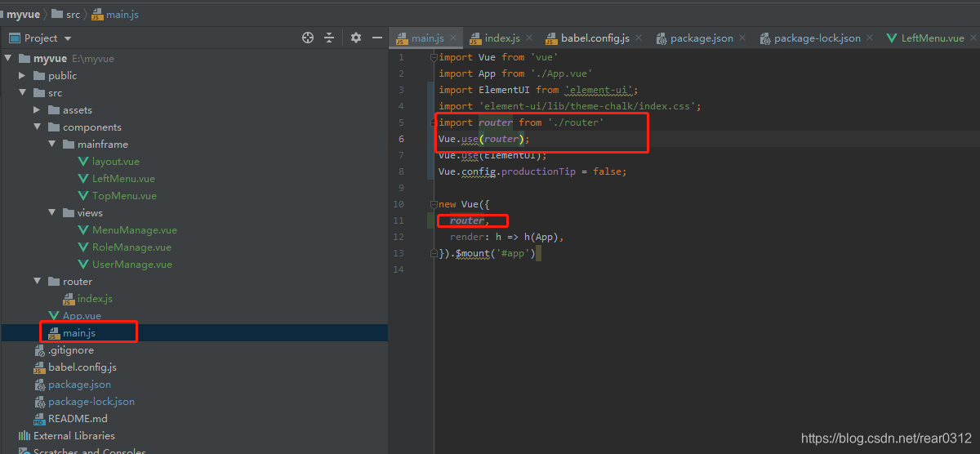Open layout.vue in the project tree
This screenshot has width=980, height=454.
pyautogui.click(x=115, y=161)
